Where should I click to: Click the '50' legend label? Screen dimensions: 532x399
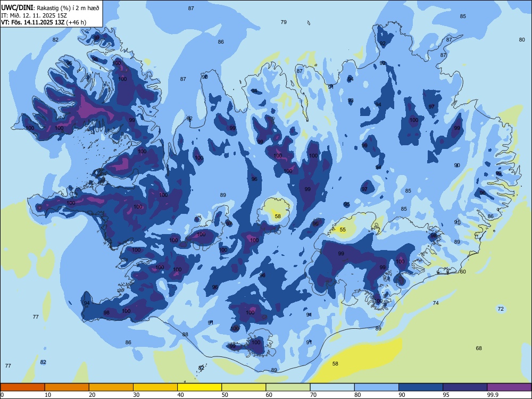coord(225,395)
